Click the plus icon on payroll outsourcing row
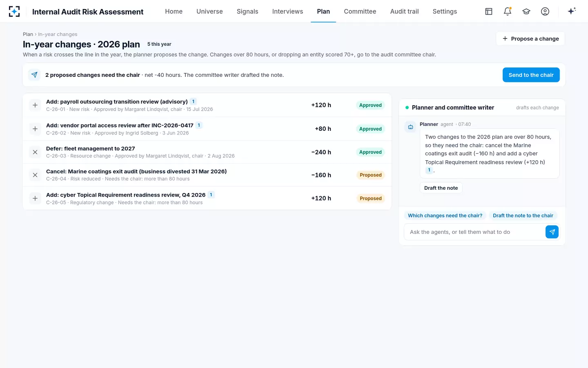Viewport: 588px width, 368px height. pyautogui.click(x=35, y=105)
